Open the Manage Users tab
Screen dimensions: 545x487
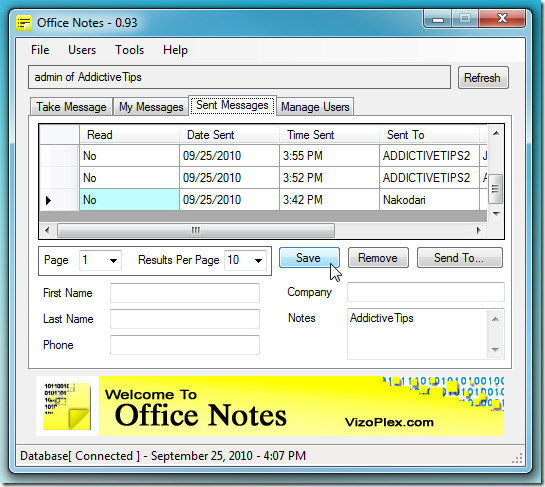315,107
